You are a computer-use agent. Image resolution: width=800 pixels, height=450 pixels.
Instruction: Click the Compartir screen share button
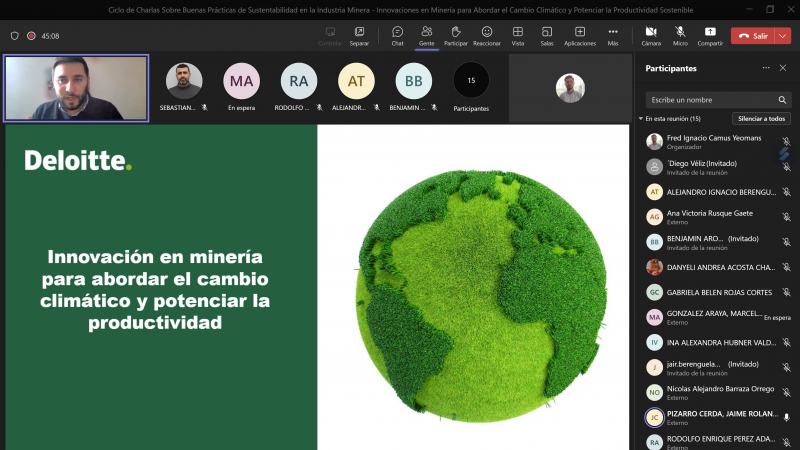(x=710, y=36)
